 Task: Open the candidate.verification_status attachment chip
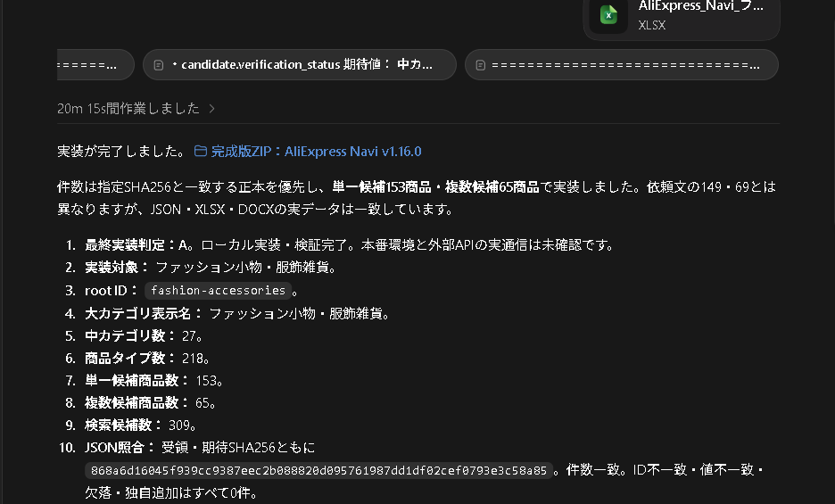coord(299,64)
